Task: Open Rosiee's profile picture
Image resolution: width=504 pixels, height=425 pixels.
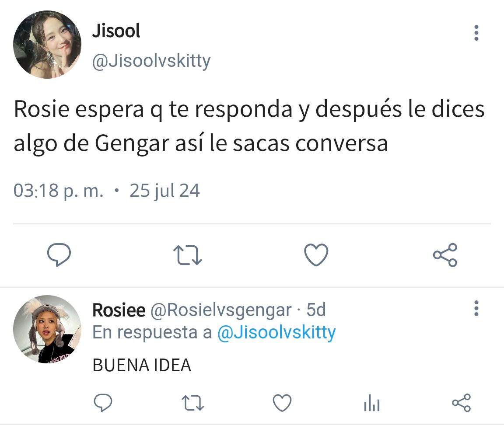Action: point(47,329)
